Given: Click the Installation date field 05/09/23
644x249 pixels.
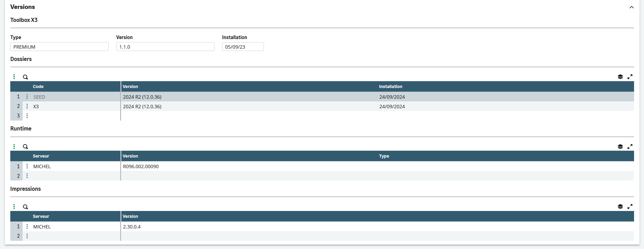Looking at the screenshot, I should click(x=243, y=47).
